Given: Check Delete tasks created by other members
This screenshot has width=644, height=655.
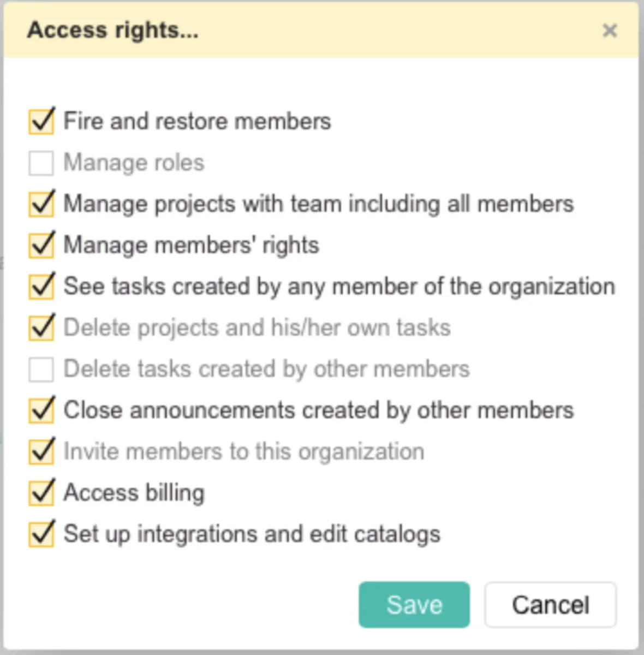Looking at the screenshot, I should [41, 369].
